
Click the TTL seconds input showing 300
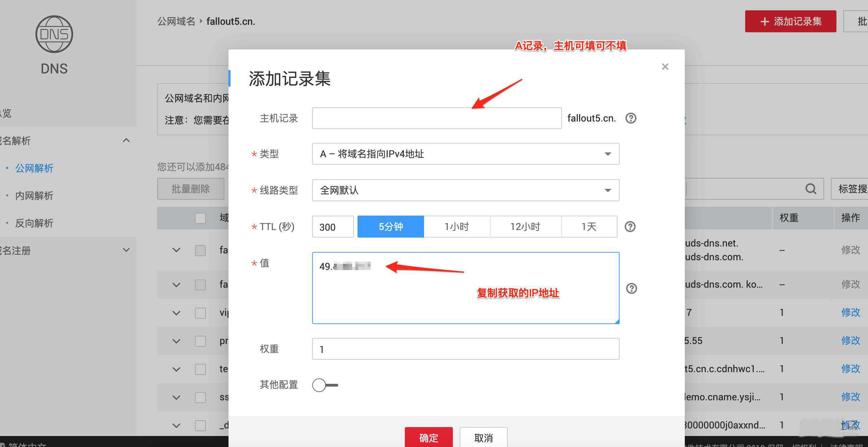click(333, 227)
